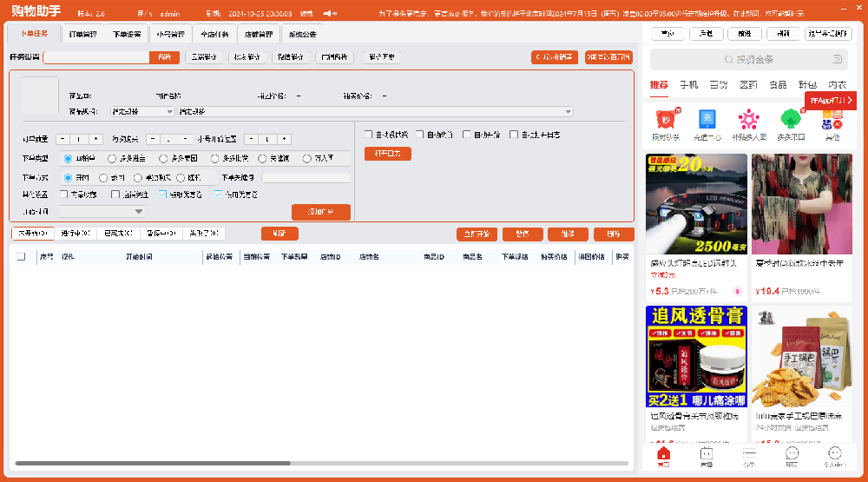Enable the first checkbox above the open-log button
868x482 pixels.
(x=369, y=135)
